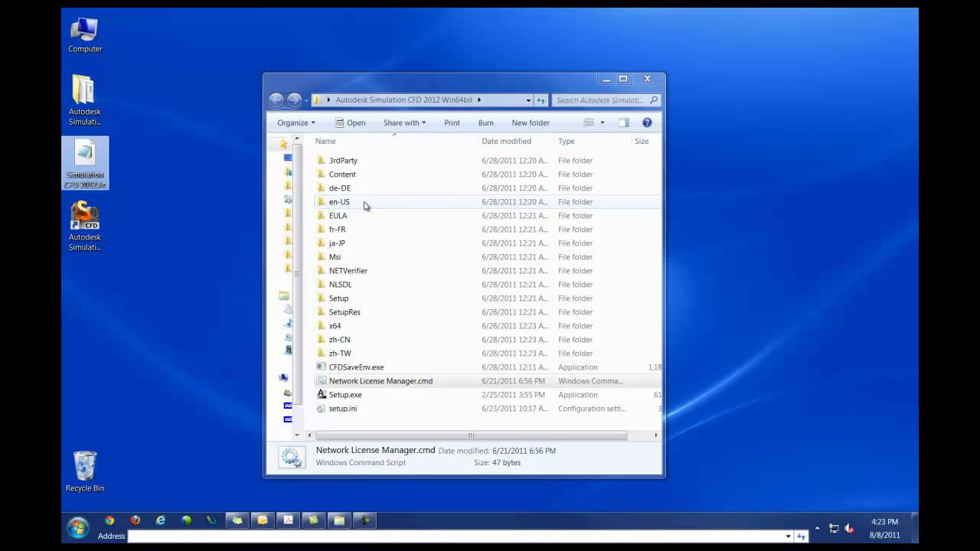Open the Share with menu
Image resolution: width=980 pixels, height=551 pixels.
coord(404,122)
